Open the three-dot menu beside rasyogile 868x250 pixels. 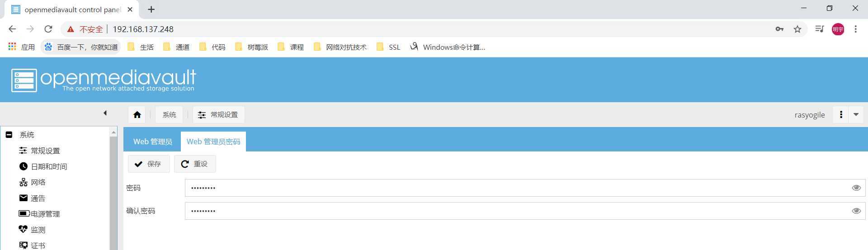(x=841, y=115)
